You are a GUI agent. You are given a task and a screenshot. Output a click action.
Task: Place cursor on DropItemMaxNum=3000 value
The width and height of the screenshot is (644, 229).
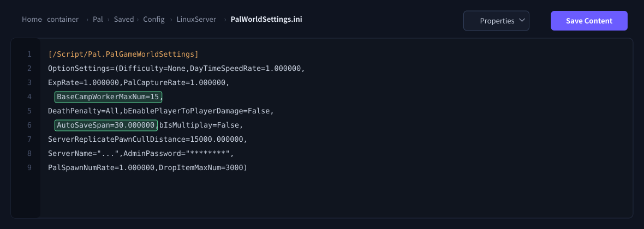pos(200,167)
